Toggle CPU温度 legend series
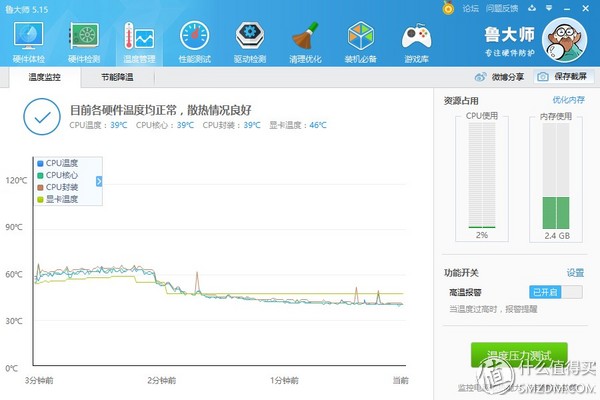 57,163
